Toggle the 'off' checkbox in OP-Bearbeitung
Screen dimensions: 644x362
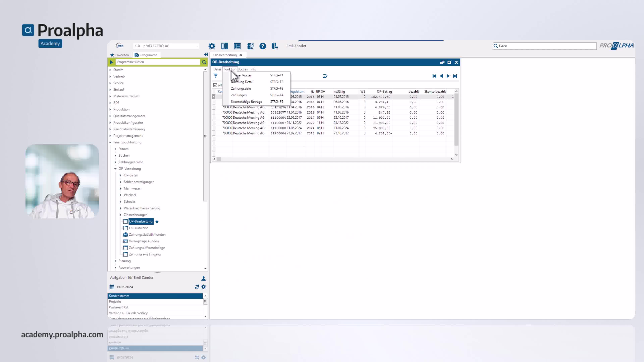click(x=215, y=85)
